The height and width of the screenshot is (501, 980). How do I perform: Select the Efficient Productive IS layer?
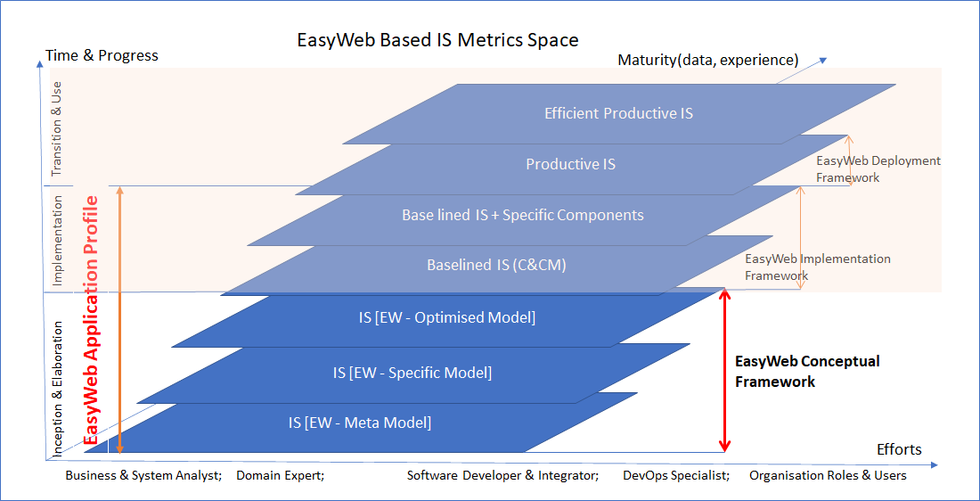click(x=618, y=113)
